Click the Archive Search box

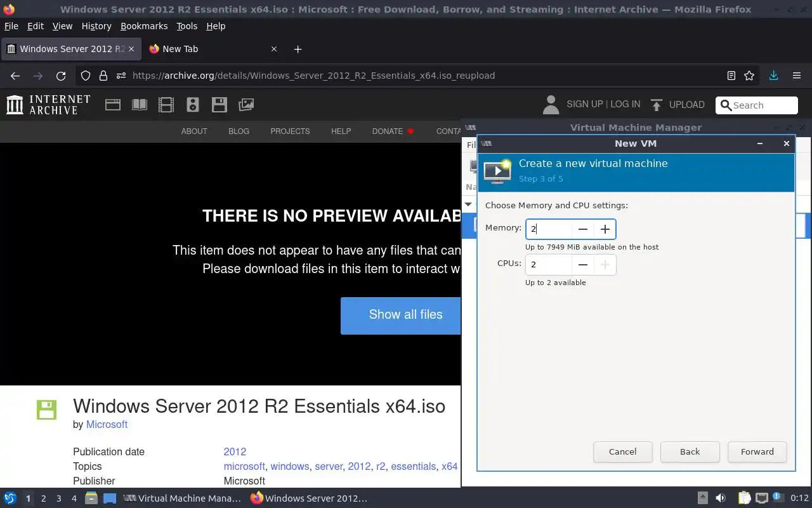click(757, 105)
